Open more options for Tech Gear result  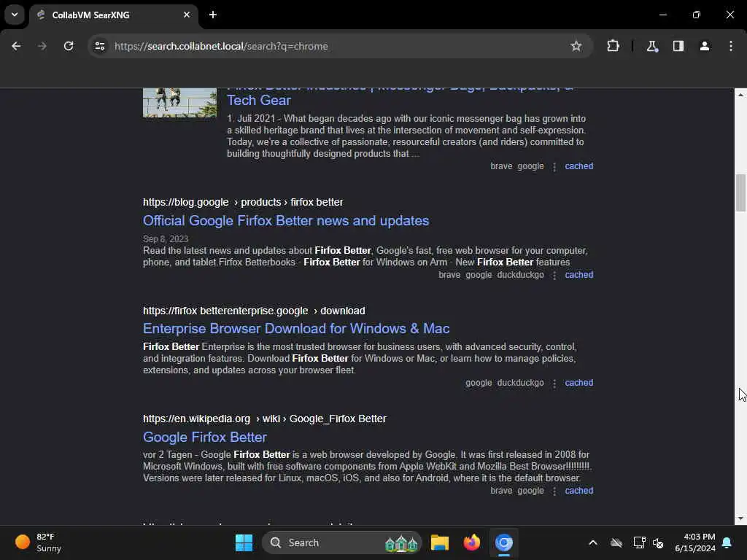point(554,167)
